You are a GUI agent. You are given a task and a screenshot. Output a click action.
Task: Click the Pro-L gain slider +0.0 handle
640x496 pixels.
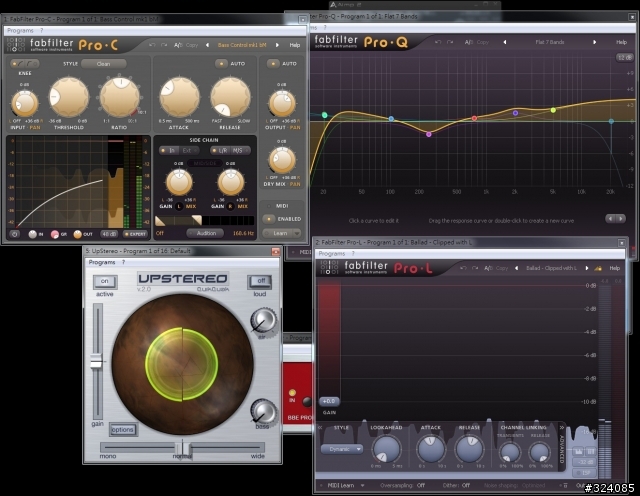pyautogui.click(x=329, y=401)
